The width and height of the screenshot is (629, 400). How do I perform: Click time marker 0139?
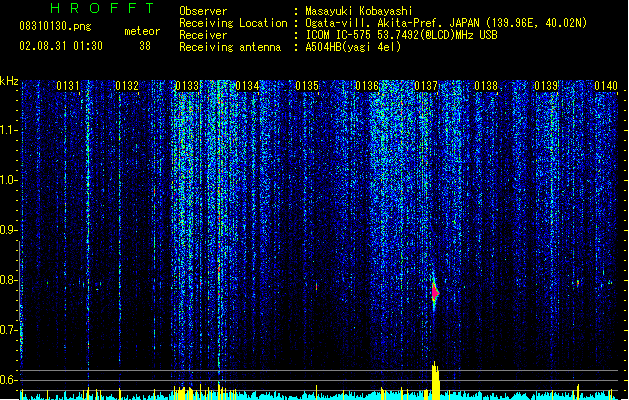click(x=546, y=86)
